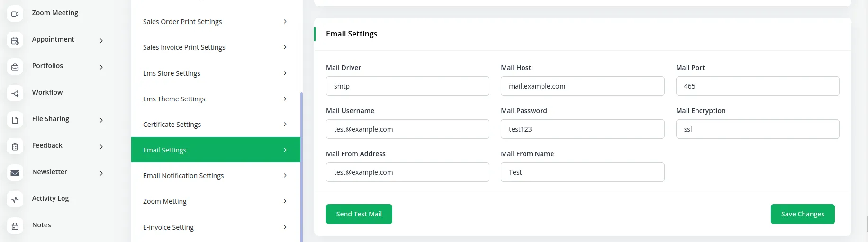
Task: Click the Feedback clipboard icon
Action: click(15, 147)
